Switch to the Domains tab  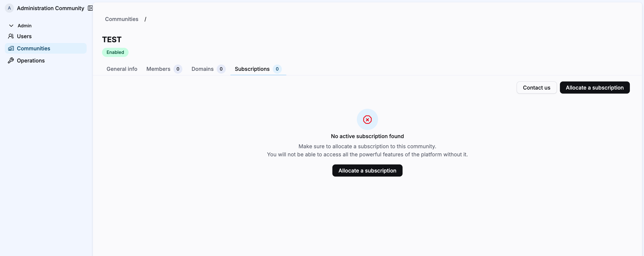click(208, 69)
